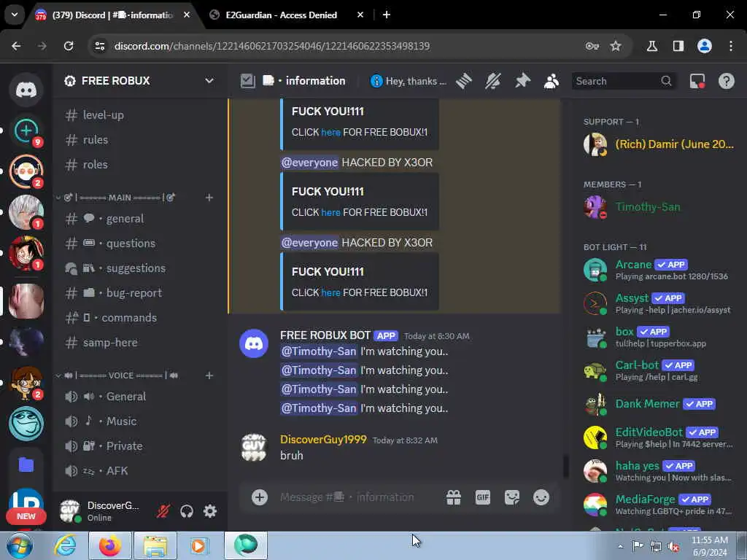Viewport: 747px width, 560px height.
Task: Open Chrome three-dot menu
Action: coord(731,46)
